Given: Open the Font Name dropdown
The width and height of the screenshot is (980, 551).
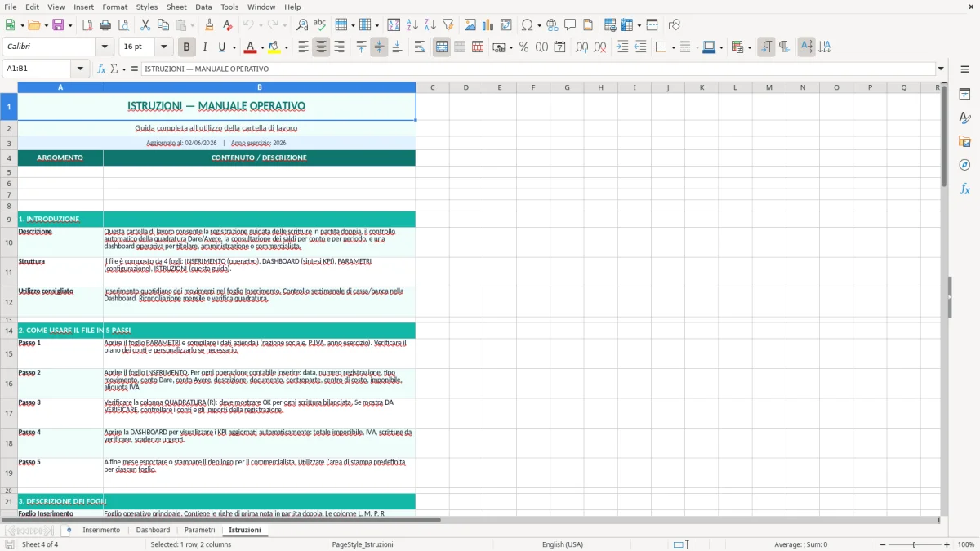Looking at the screenshot, I should click(x=104, y=47).
